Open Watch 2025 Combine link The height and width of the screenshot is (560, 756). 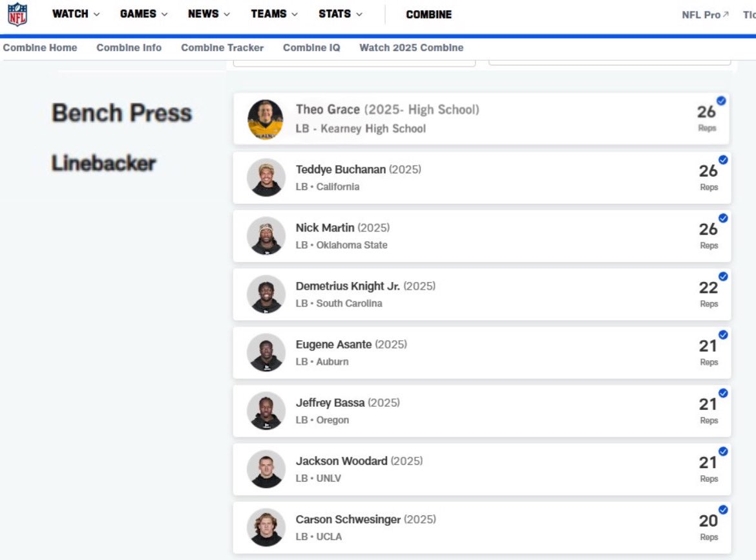(x=411, y=48)
